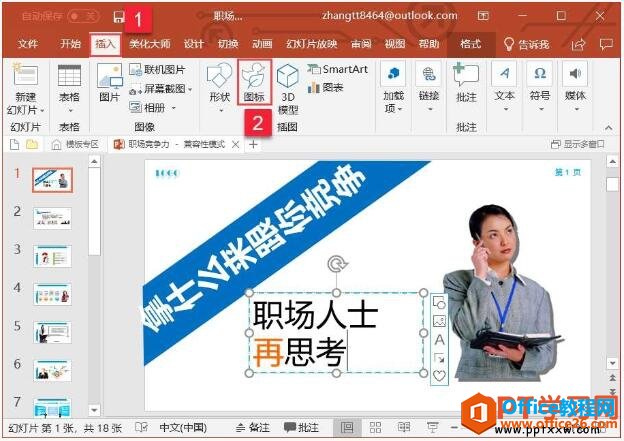
Task: Switch to the 切换 tab
Action: (228, 44)
